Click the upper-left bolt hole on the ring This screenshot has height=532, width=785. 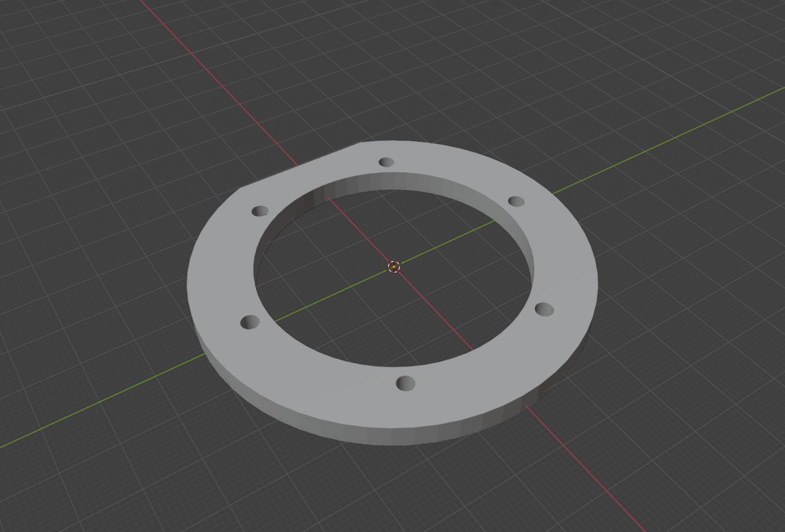[x=260, y=211]
